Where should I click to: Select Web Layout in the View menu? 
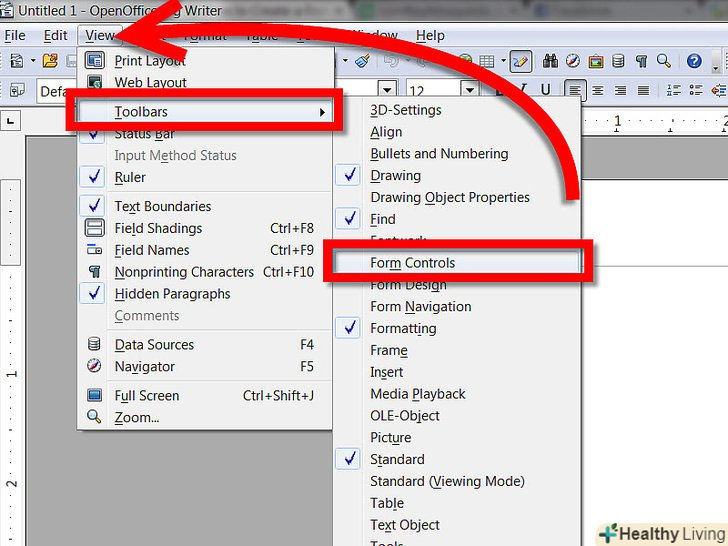[205, 82]
